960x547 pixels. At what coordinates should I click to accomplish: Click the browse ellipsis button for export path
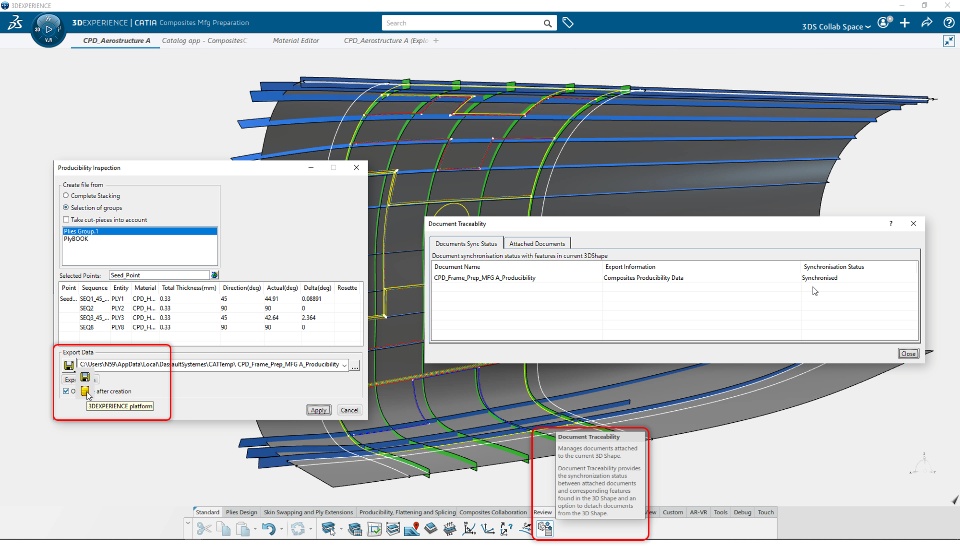tap(355, 365)
